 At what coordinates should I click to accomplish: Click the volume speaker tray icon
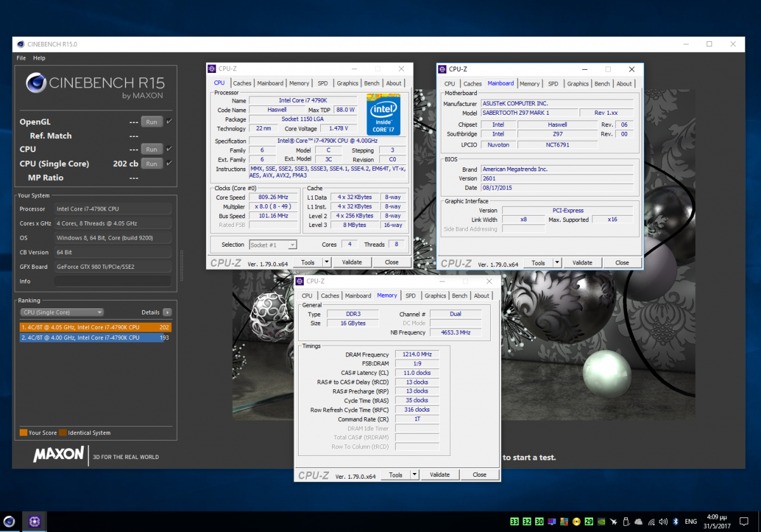pyautogui.click(x=663, y=521)
